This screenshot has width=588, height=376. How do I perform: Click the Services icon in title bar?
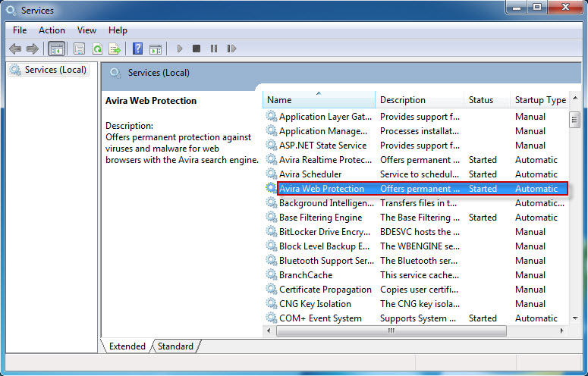click(11, 10)
